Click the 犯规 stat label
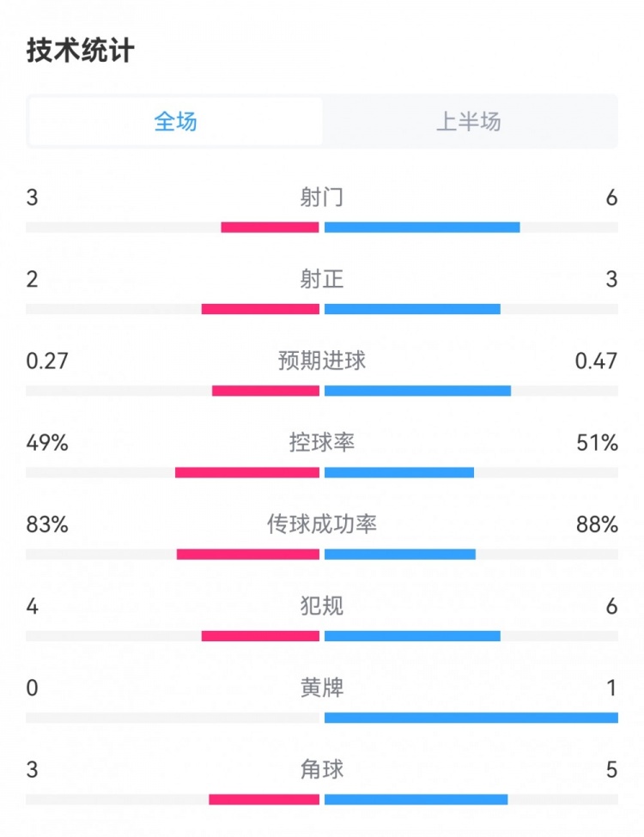 (x=322, y=606)
